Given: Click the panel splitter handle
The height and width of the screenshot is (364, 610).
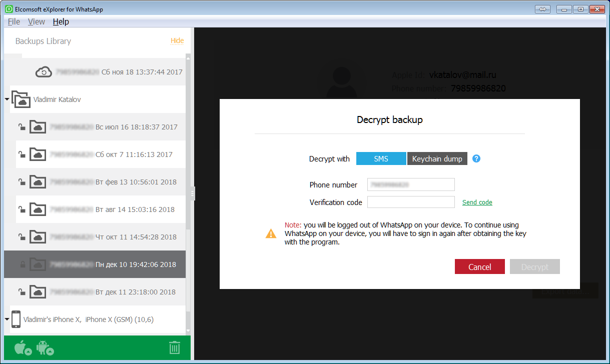Looking at the screenshot, I should [x=193, y=193].
